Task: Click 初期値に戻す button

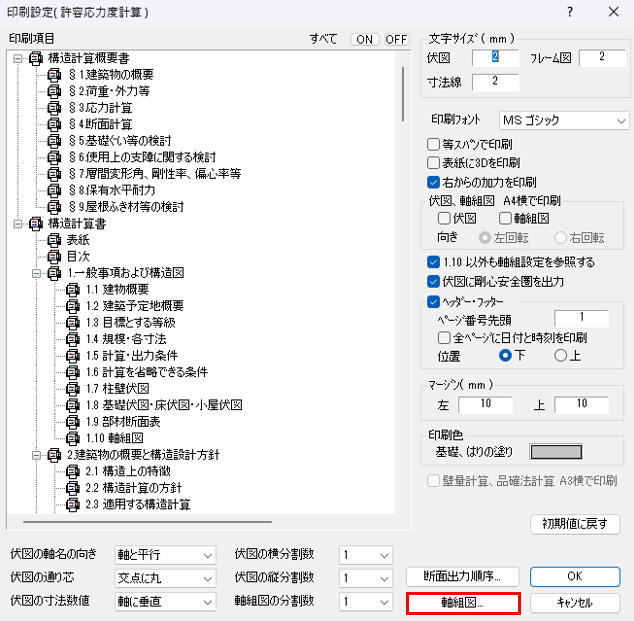Action: tap(575, 524)
